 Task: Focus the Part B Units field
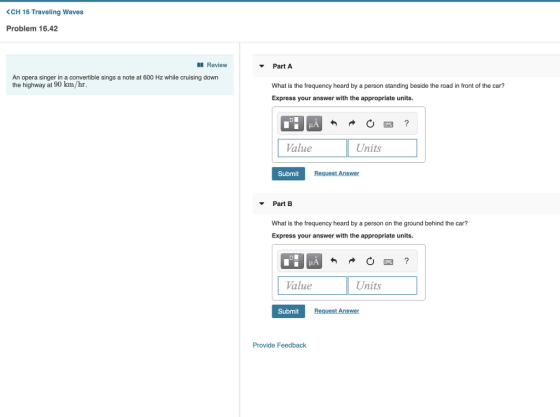(382, 285)
